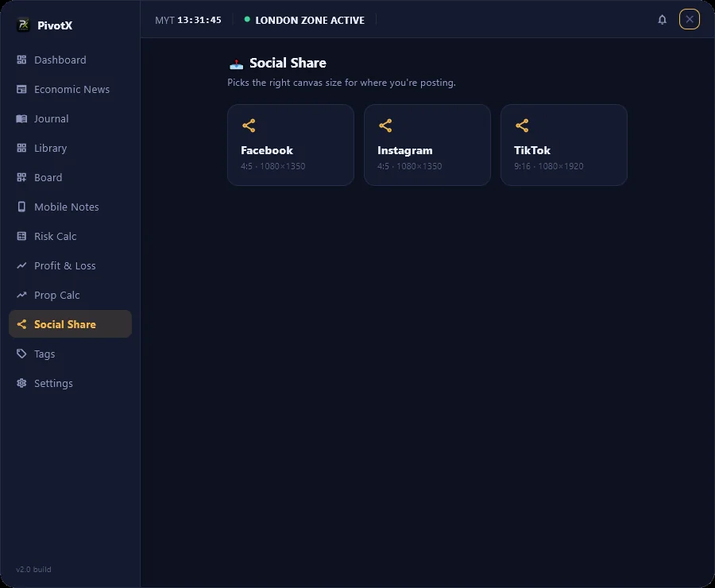Open notifications bell icon
Screen dimensions: 715x588
coord(662,20)
